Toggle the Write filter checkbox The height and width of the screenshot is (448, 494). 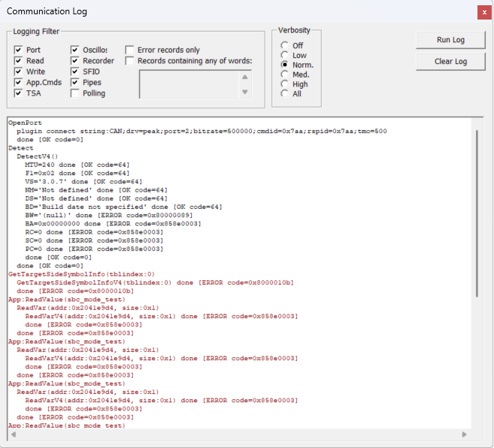coord(18,71)
